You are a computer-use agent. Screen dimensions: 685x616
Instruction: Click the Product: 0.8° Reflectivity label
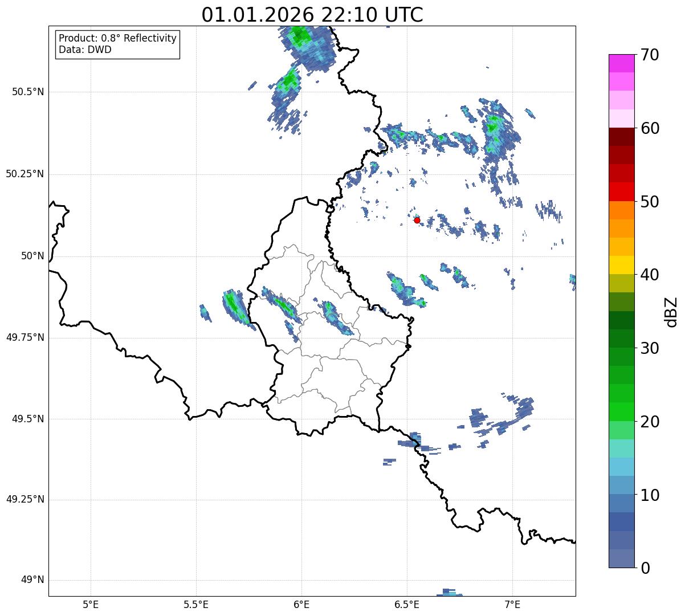click(x=118, y=38)
